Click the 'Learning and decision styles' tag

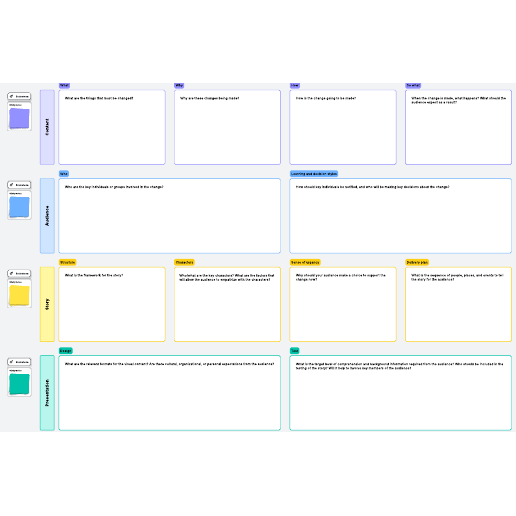pos(314,174)
